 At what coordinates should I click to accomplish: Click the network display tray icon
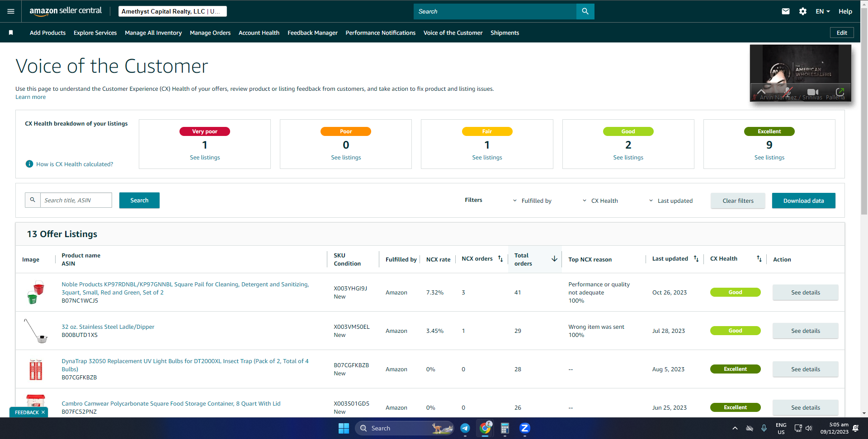(798, 428)
